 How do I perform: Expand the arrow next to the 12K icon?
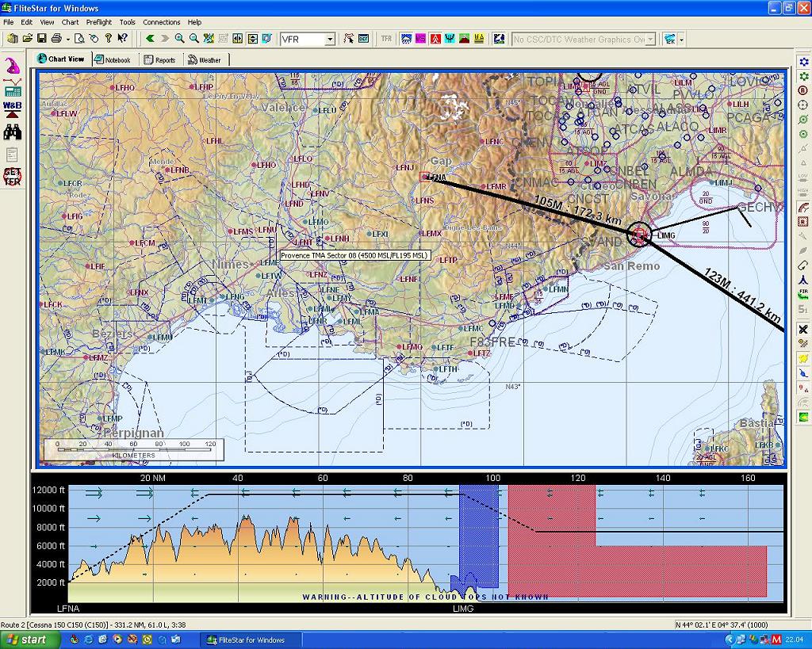681,40
